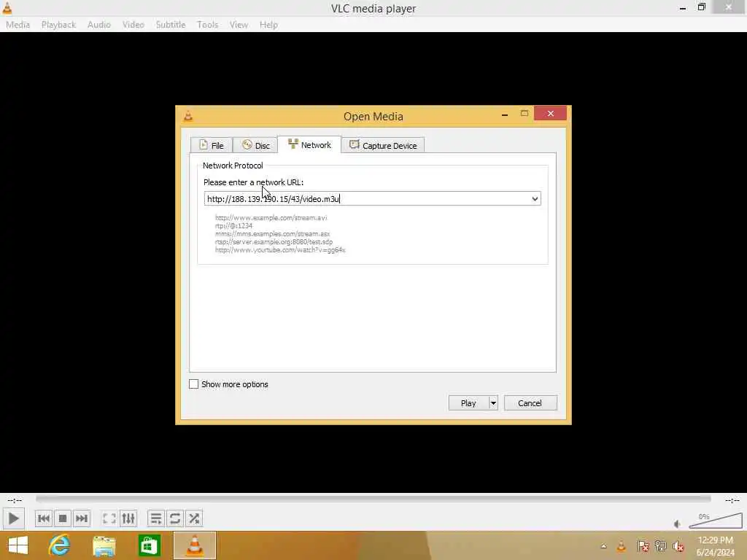This screenshot has width=747, height=560.
Task: Adjust the volume slider
Action: click(x=716, y=521)
